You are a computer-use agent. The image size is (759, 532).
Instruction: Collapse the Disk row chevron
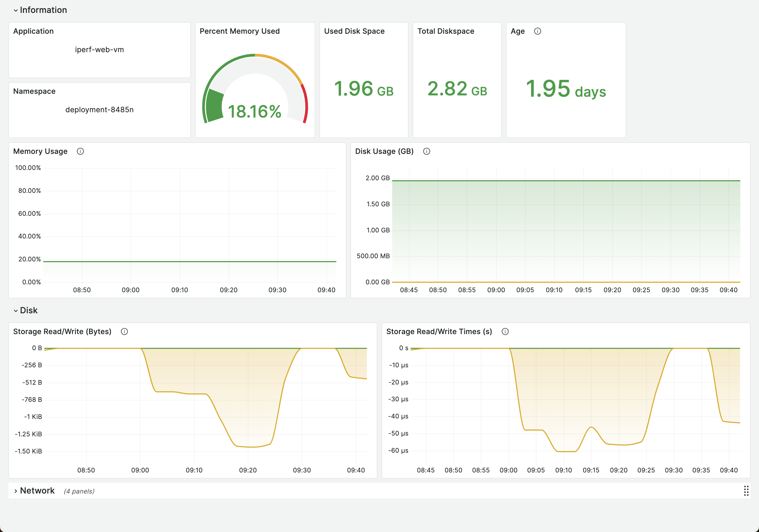16,311
